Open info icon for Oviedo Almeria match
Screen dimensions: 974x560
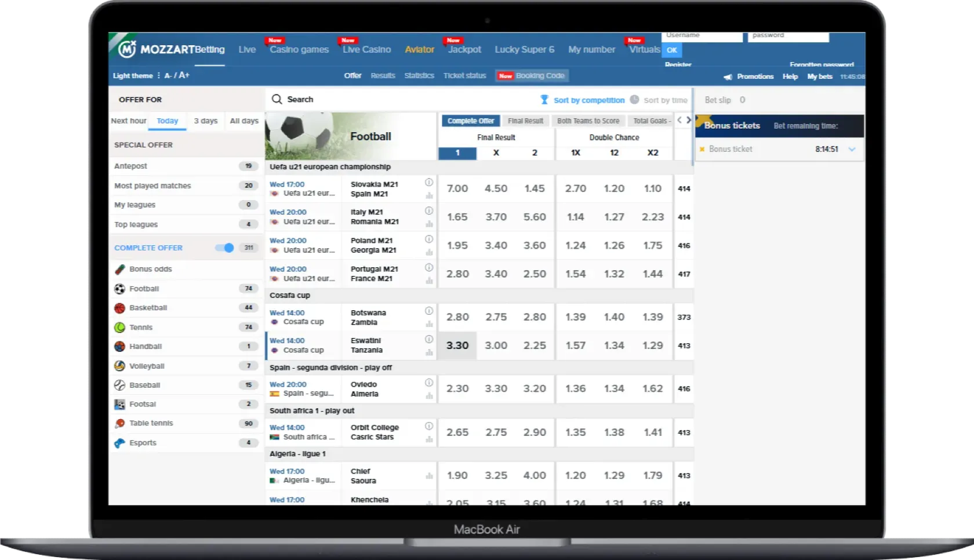click(x=429, y=383)
